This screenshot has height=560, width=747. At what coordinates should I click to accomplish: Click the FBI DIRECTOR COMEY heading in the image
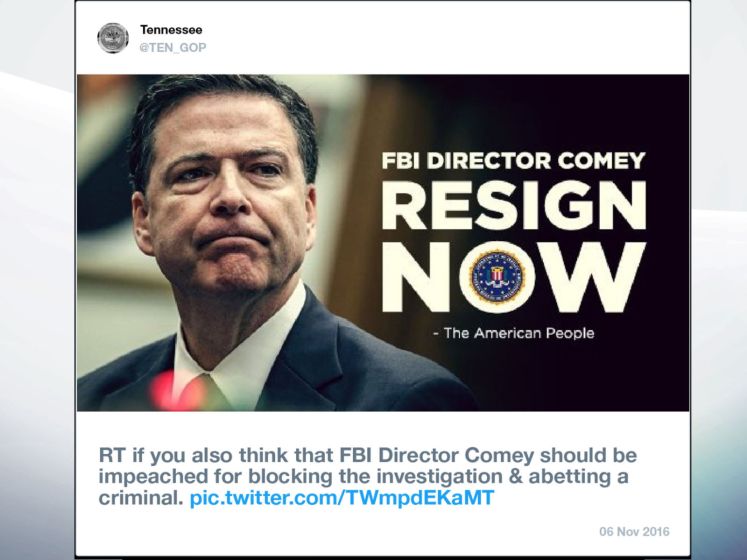(514, 160)
